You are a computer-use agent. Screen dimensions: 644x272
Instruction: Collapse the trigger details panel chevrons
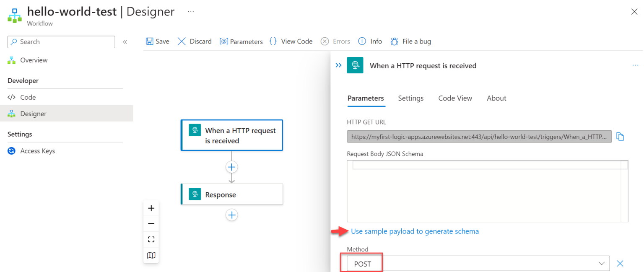[x=338, y=65]
